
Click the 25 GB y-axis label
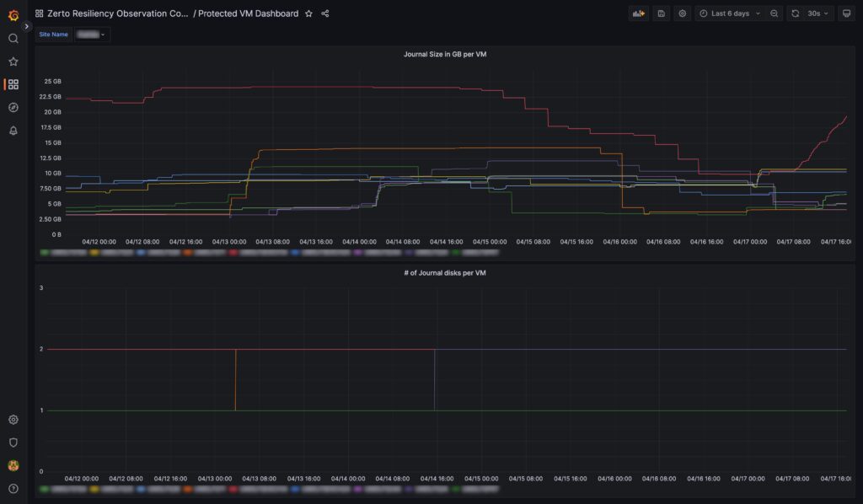click(x=53, y=82)
